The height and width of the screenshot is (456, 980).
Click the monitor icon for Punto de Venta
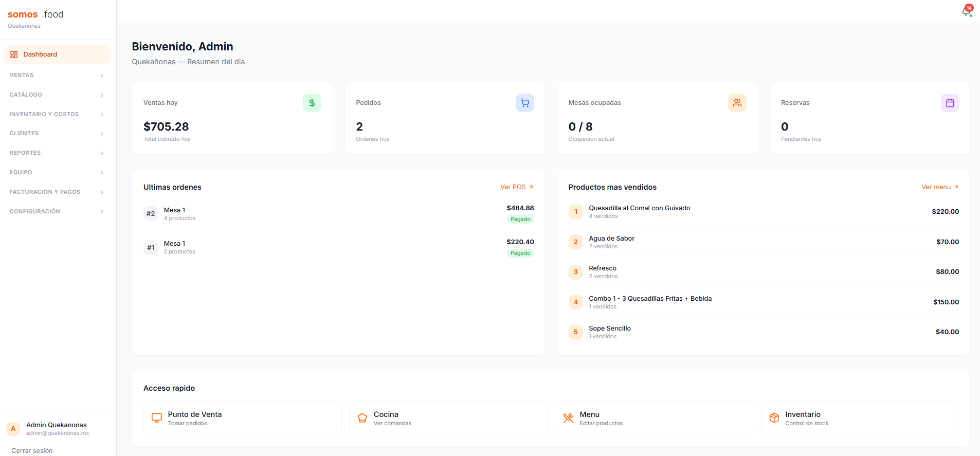[x=157, y=418]
